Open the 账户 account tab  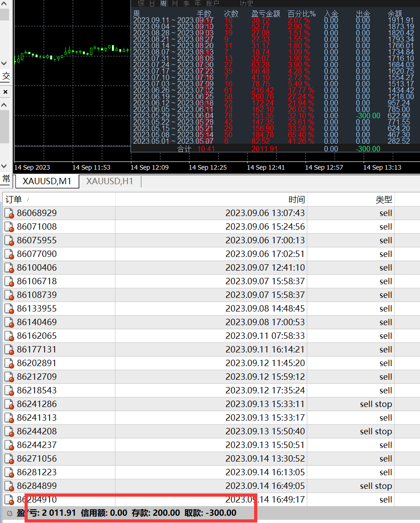click(x=213, y=3)
